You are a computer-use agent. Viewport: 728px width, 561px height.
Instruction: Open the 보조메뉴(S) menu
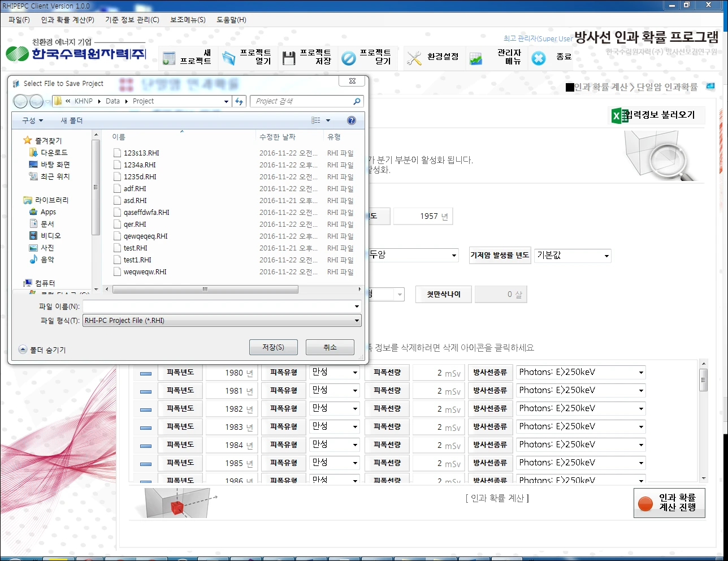coord(188,20)
